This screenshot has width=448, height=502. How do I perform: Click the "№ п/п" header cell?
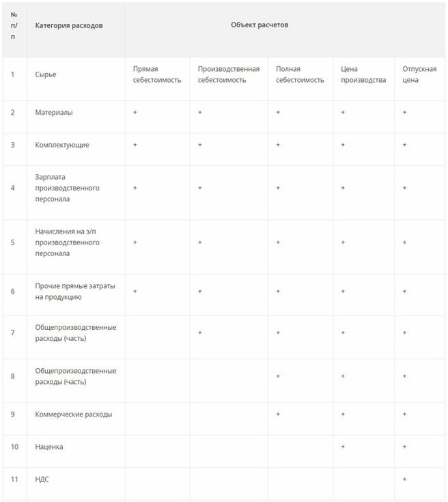(14, 26)
